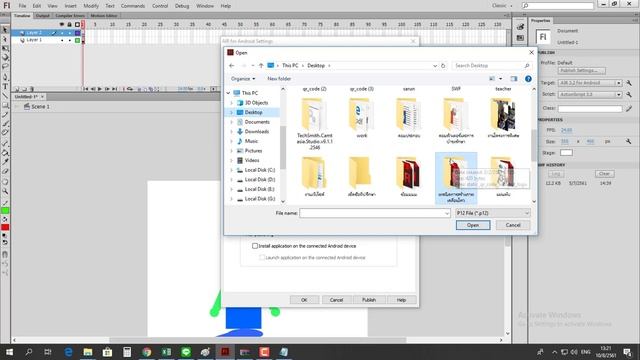This screenshot has width=640, height=360.
Task: Toggle the preview pane icon in Open dialog
Action: point(513,79)
